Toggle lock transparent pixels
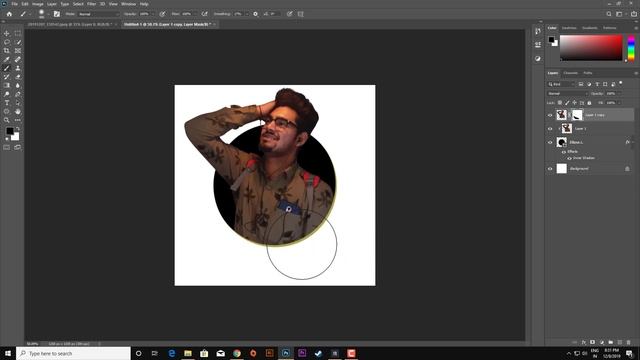The image size is (640, 360). (560, 103)
